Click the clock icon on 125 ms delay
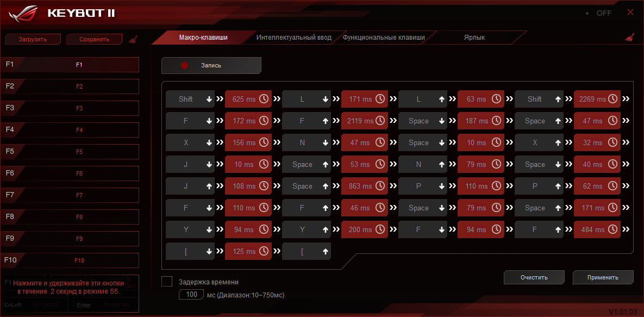 pyautogui.click(x=264, y=252)
